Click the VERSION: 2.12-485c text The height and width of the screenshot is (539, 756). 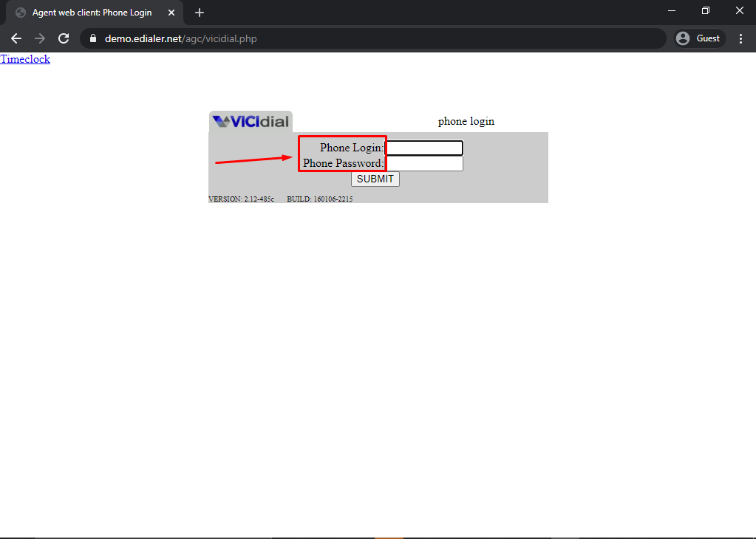coord(241,199)
